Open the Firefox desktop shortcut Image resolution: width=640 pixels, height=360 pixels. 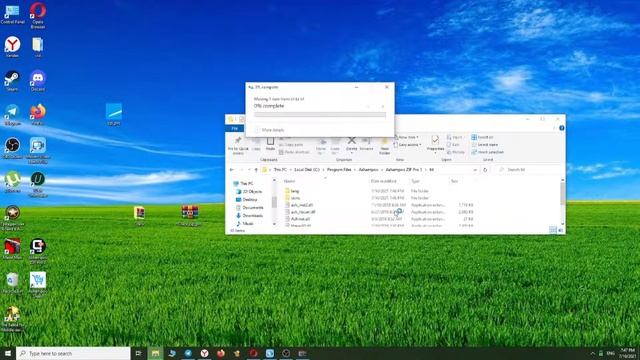pos(38,114)
